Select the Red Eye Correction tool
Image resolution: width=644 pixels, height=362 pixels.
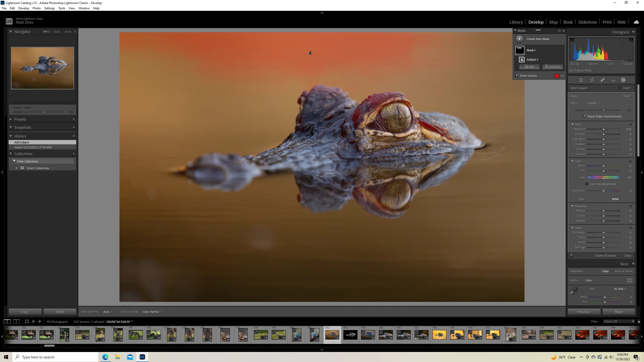pyautogui.click(x=613, y=80)
